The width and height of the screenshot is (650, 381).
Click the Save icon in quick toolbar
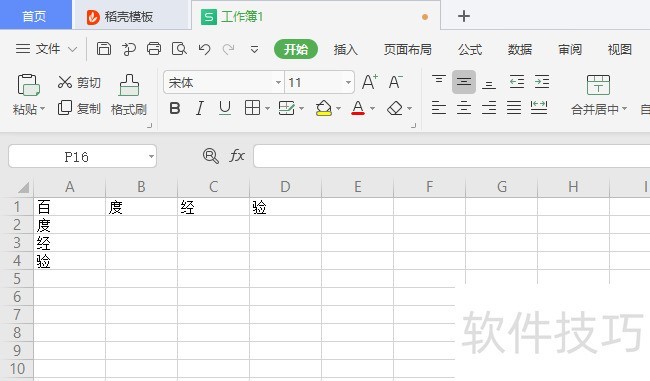click(x=104, y=49)
